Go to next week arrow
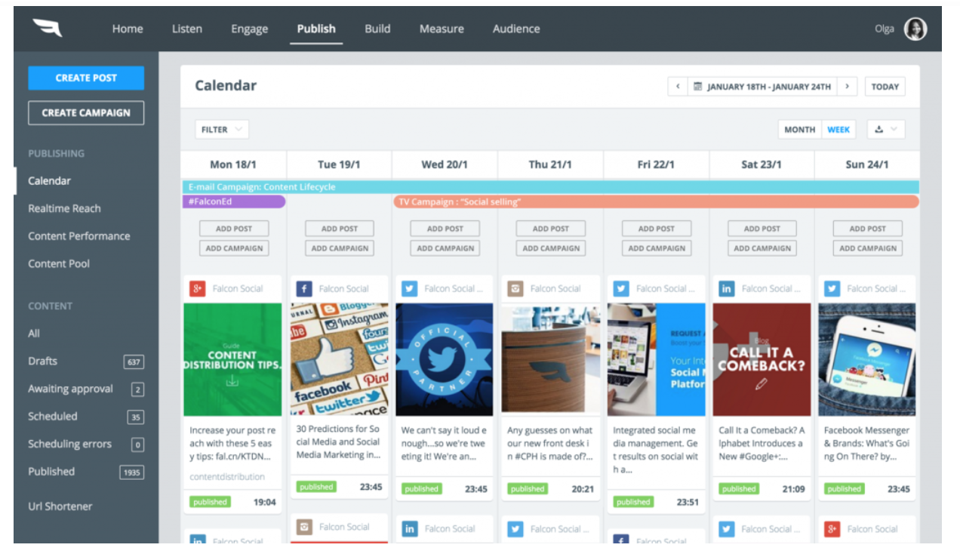The height and width of the screenshot is (560, 960). (x=848, y=86)
